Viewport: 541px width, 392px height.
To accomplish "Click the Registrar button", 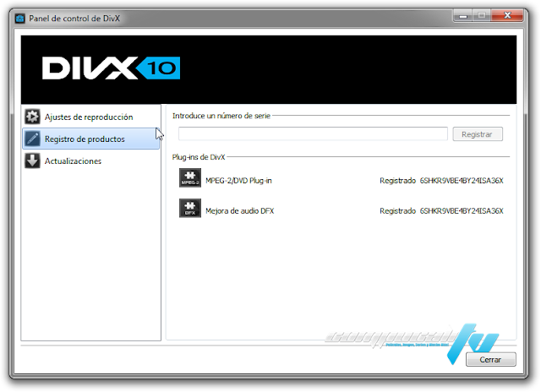I will [x=478, y=134].
